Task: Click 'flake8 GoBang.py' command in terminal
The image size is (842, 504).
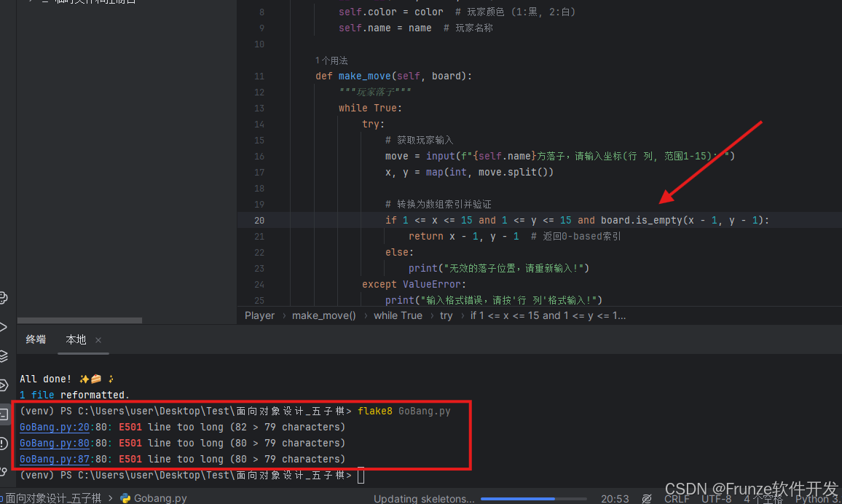Action: click(404, 412)
